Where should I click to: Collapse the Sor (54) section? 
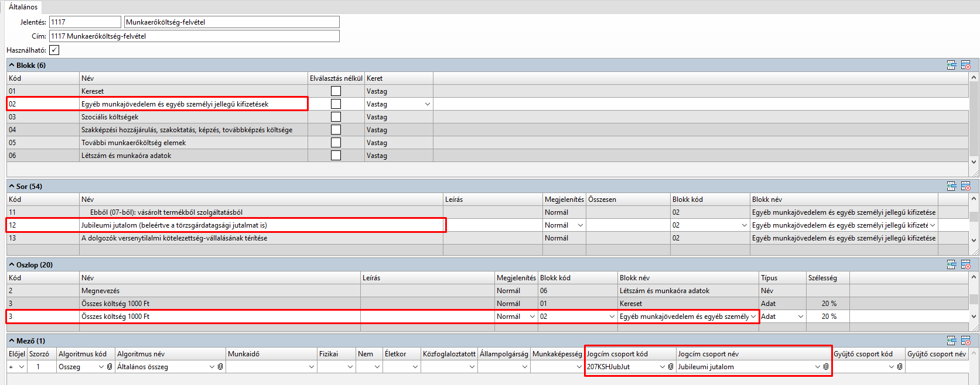click(12, 186)
